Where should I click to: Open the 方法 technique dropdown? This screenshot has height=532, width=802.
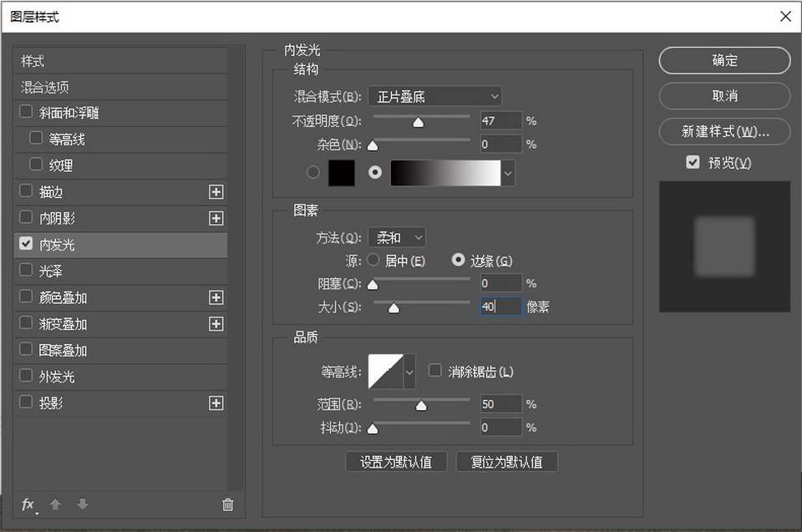pyautogui.click(x=396, y=238)
